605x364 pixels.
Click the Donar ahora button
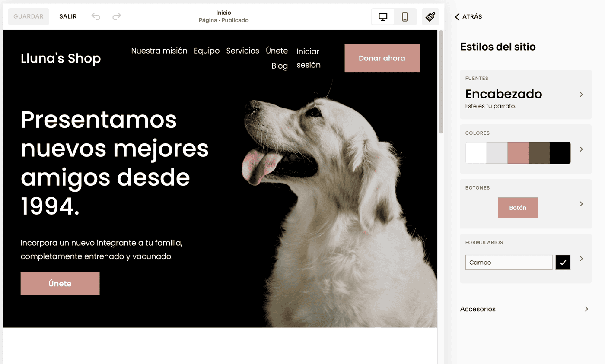[x=382, y=58]
